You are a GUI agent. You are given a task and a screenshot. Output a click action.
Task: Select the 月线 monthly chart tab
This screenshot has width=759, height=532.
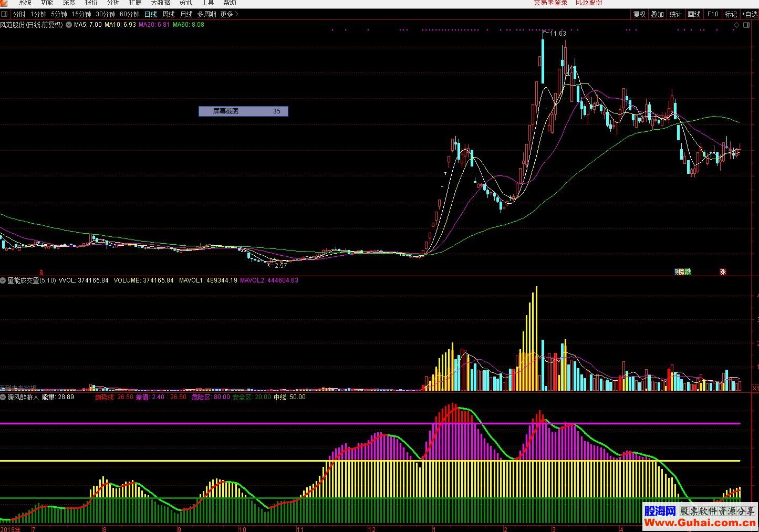[186, 14]
